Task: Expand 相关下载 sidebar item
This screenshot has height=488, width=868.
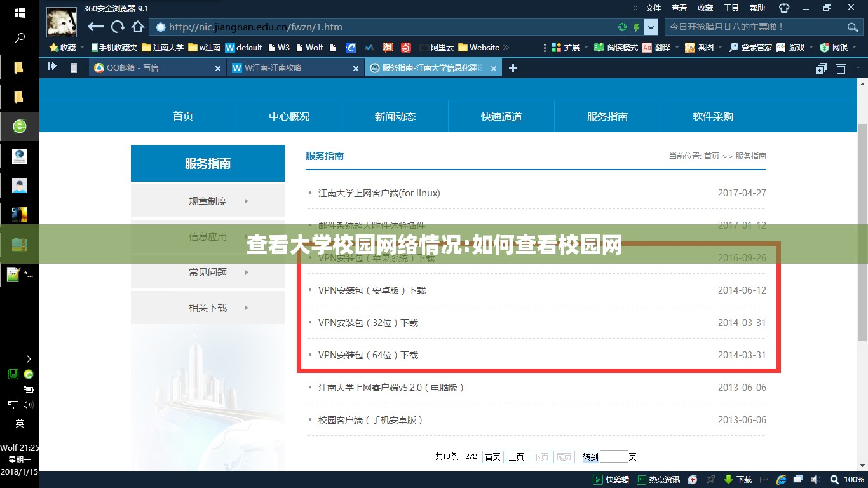Action: click(208, 308)
